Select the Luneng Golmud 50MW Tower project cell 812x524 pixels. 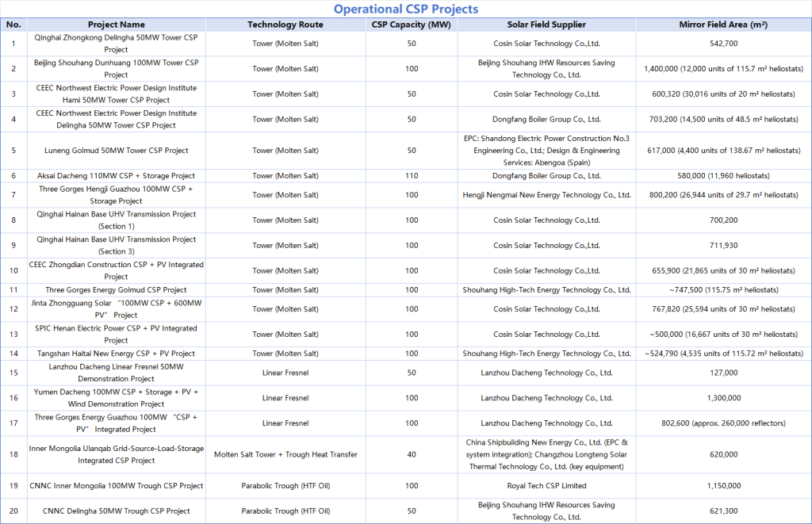click(x=116, y=150)
